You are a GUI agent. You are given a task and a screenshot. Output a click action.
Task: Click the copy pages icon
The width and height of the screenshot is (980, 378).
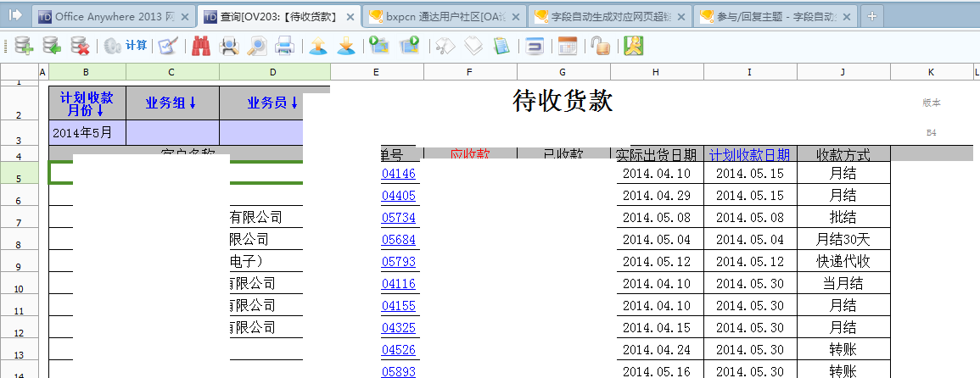tap(473, 45)
